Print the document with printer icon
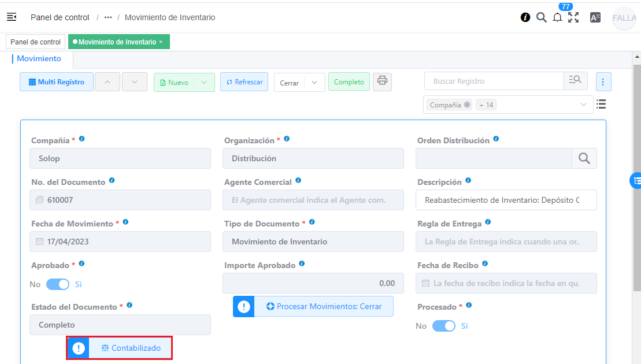Viewport: 641px width, 364px height. [x=382, y=81]
